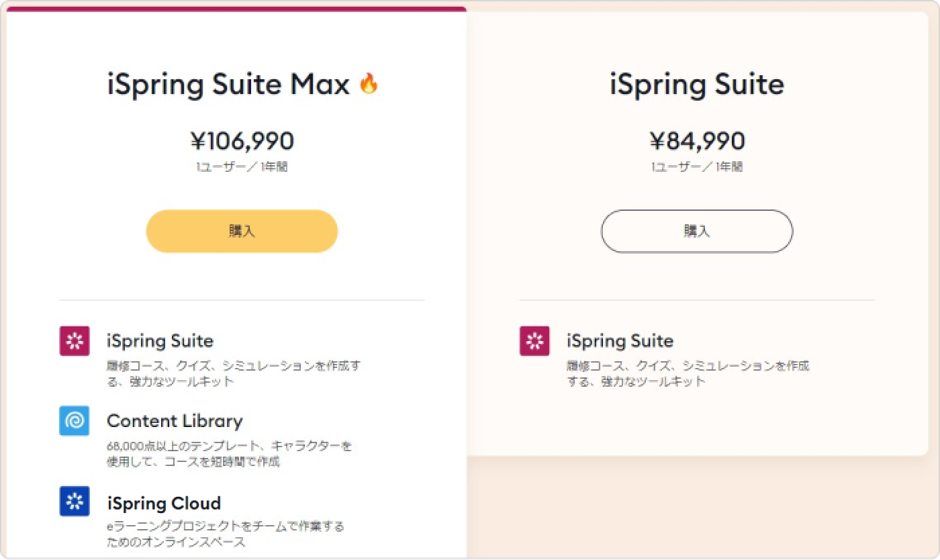The width and height of the screenshot is (940, 560).
Task: Click iSpring Suite feature title in right plan
Action: [x=620, y=341]
